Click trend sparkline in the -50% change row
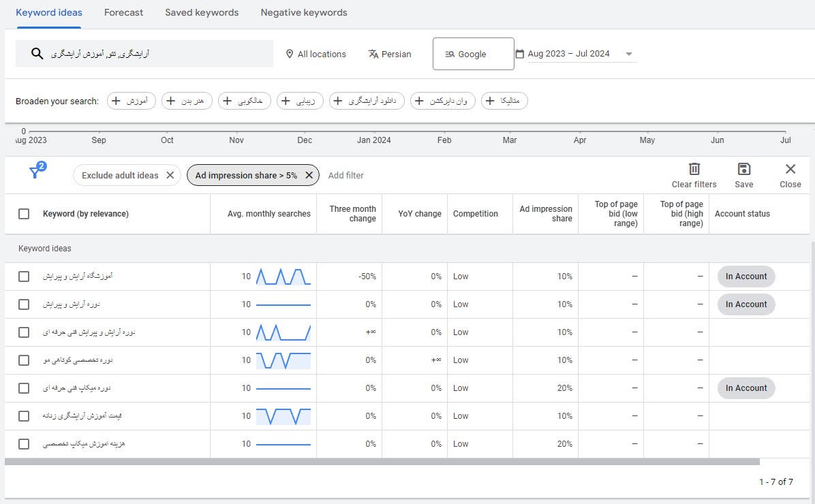This screenshot has width=815, height=504. (x=283, y=277)
